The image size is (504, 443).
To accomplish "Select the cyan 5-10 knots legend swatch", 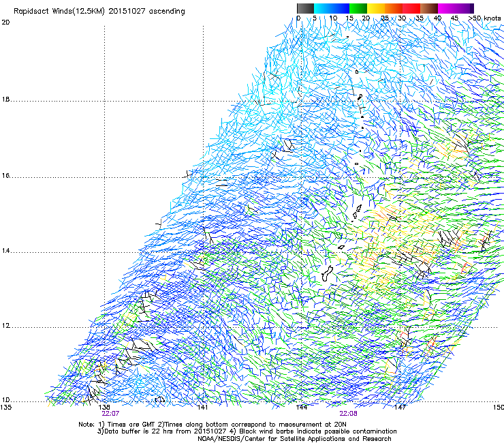I will pyautogui.click(x=323, y=8).
